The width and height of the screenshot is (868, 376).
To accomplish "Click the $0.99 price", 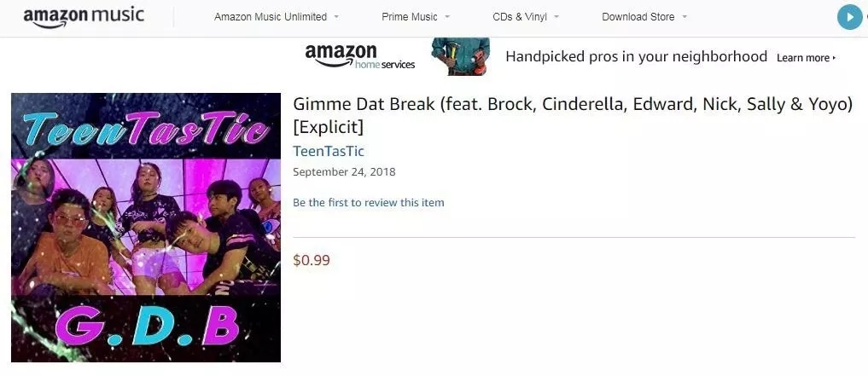I will pyautogui.click(x=312, y=260).
